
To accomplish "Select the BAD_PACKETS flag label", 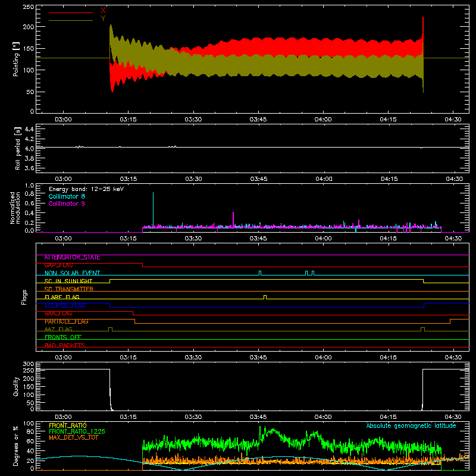I will click(65, 345).
